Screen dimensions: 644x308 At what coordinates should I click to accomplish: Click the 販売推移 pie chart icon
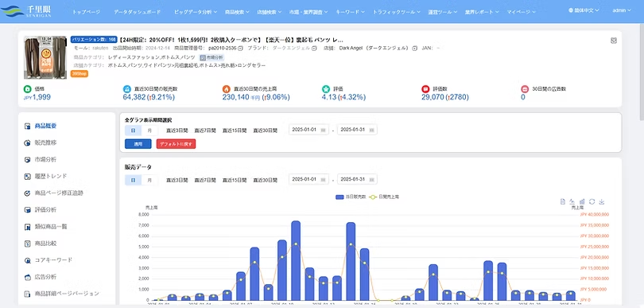click(x=28, y=143)
